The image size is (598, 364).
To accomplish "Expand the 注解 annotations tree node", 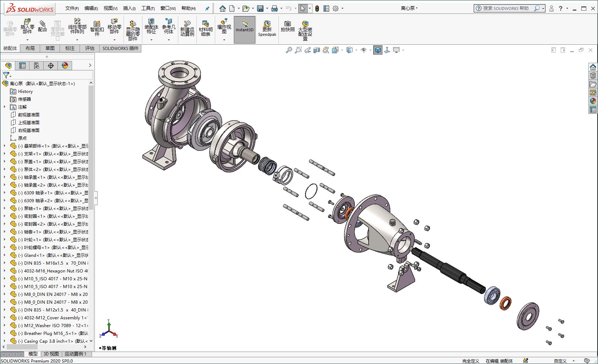I will pyautogui.click(x=4, y=106).
